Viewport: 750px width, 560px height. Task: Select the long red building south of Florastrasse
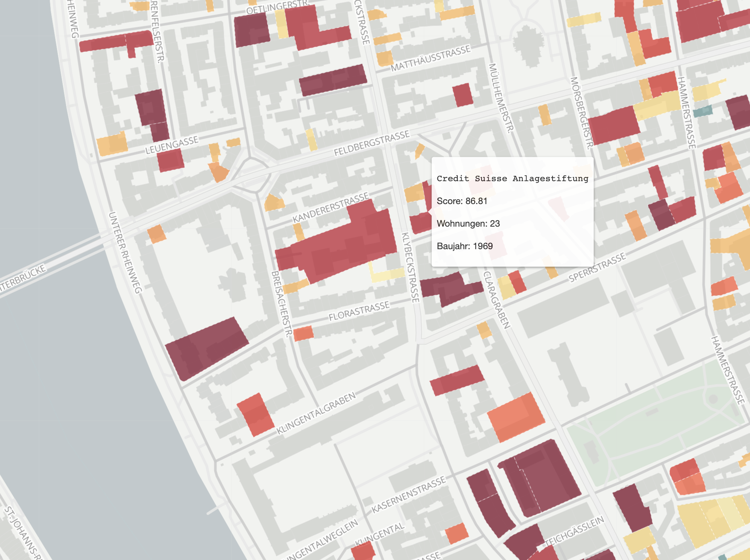[x=457, y=380]
